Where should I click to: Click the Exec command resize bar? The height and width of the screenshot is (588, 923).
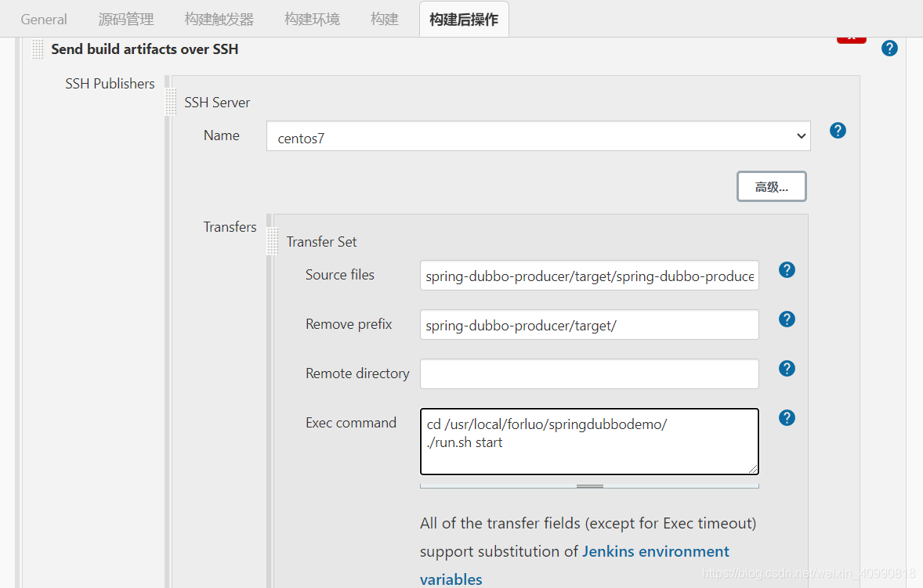click(x=589, y=485)
